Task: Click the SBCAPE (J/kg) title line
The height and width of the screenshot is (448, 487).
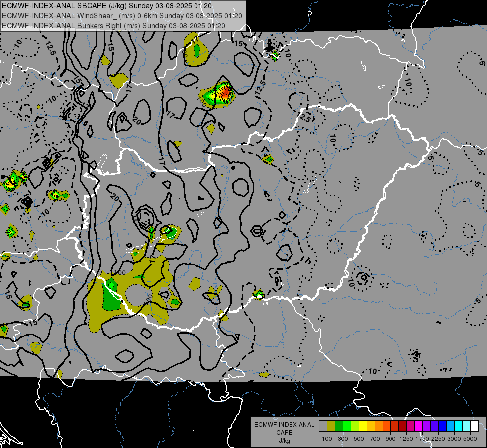Action: click(107, 6)
